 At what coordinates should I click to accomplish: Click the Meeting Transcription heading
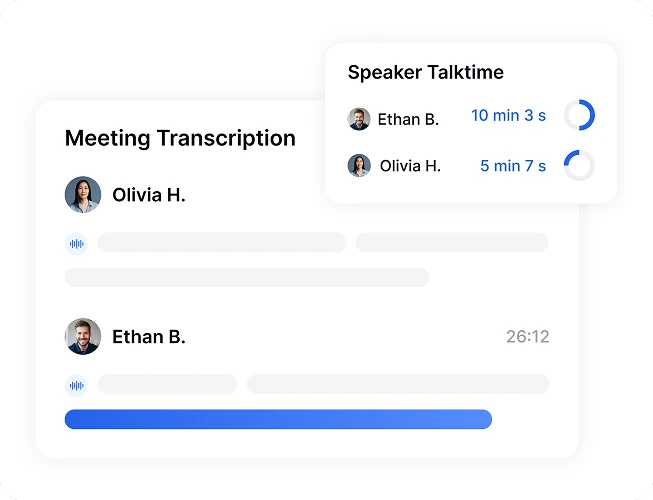click(180, 139)
